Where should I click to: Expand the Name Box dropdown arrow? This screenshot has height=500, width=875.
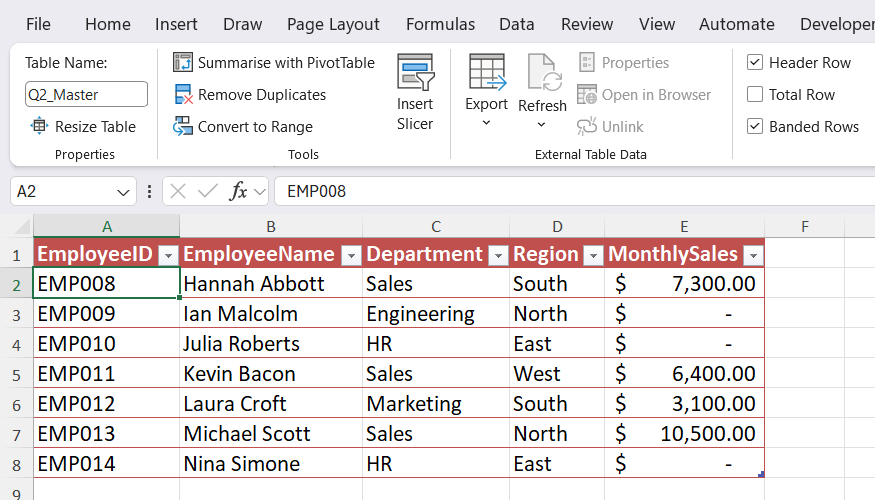(x=123, y=193)
